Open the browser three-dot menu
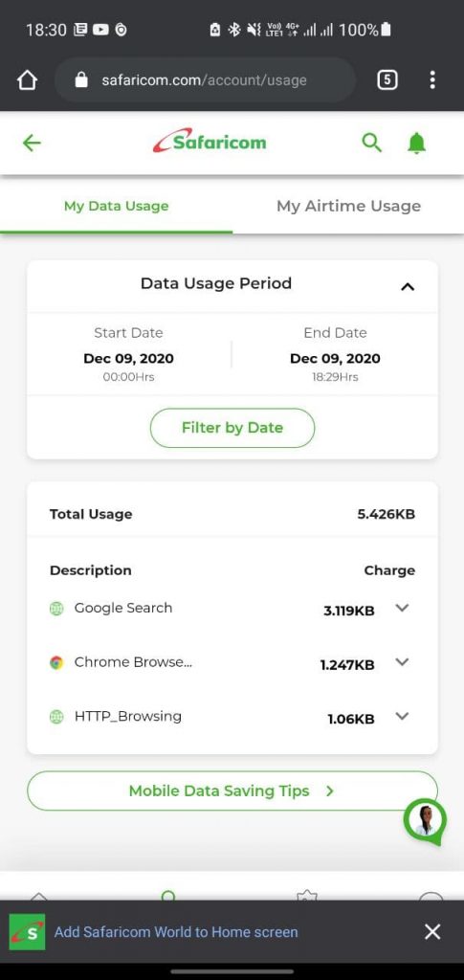464x980 pixels. 432,80
